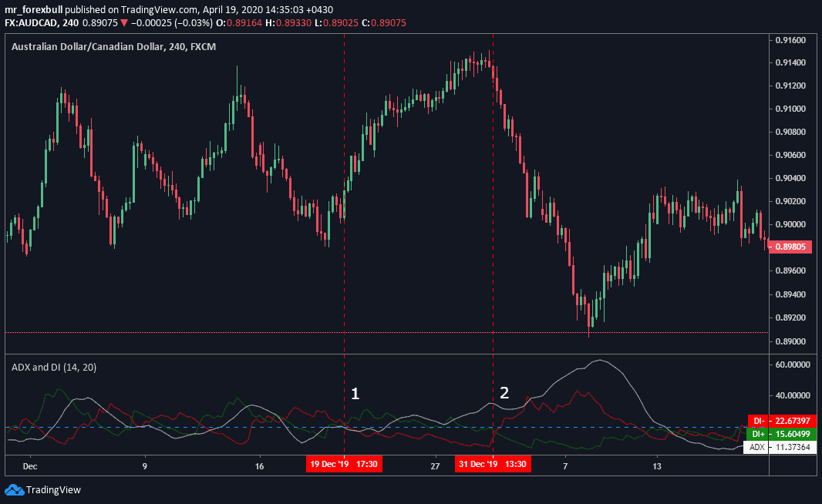
Task: Click the red 0.89805 current price tag
Action: [x=796, y=247]
